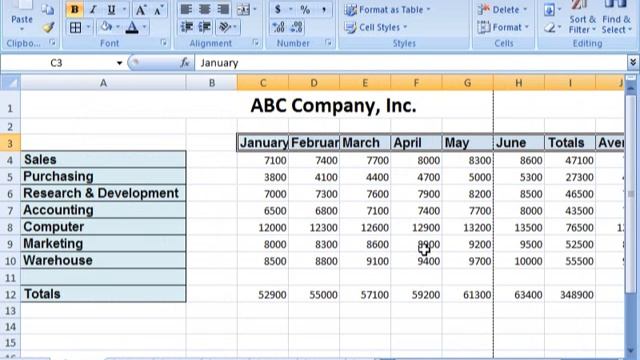Click formula bar containing January
640x360 pixels.
tap(411, 63)
